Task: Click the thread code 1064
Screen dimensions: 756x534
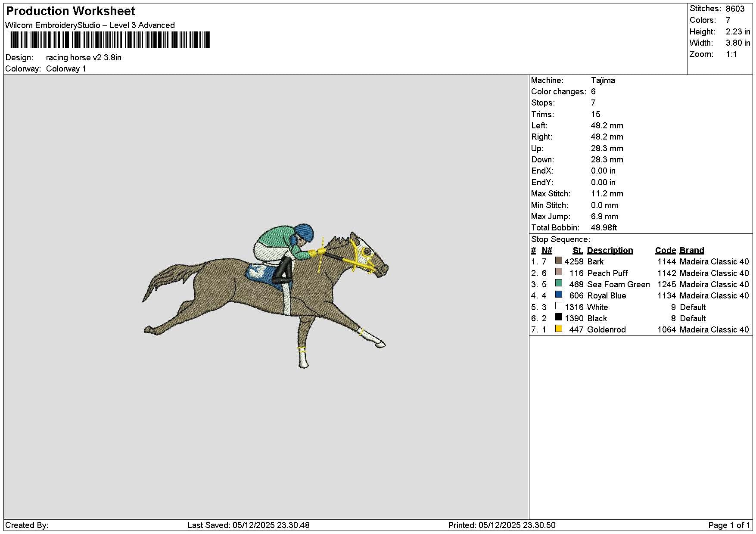Action: pyautogui.click(x=666, y=329)
